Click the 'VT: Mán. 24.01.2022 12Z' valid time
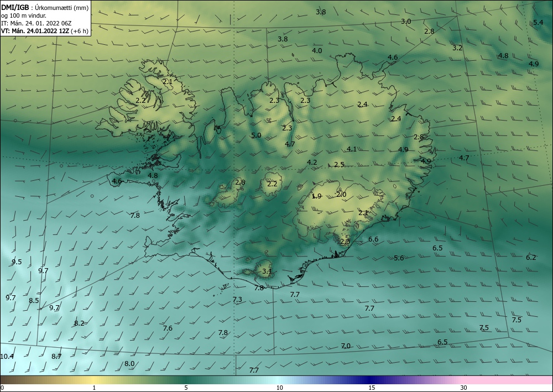Screen dimensions: 553x392 click(35, 31)
